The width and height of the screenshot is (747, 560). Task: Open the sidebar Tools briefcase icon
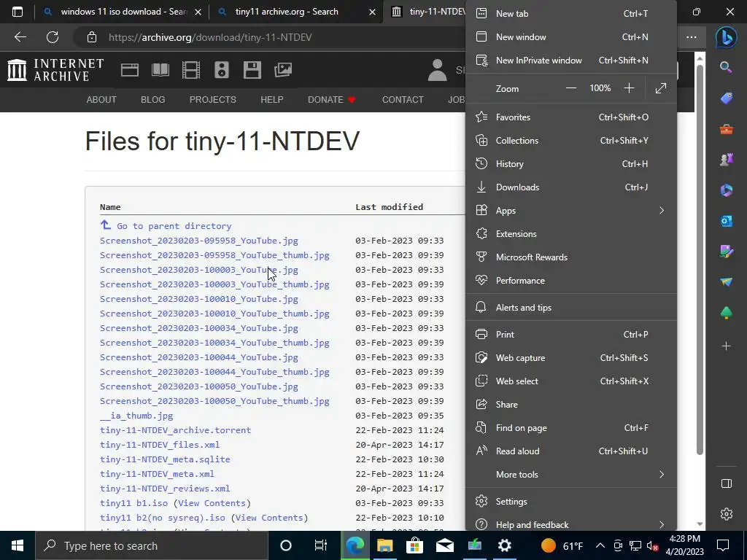(726, 129)
